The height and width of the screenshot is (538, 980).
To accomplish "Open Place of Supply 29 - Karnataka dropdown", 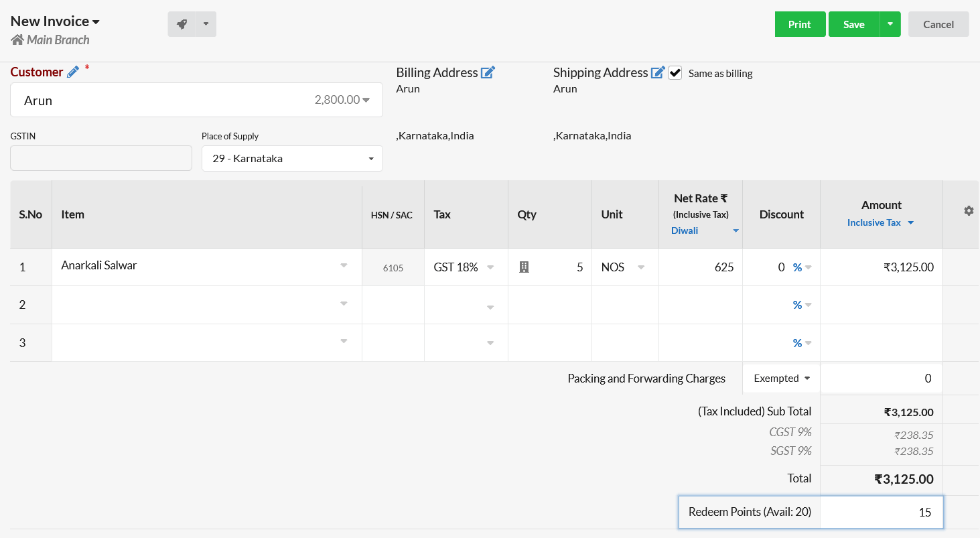I will 292,159.
